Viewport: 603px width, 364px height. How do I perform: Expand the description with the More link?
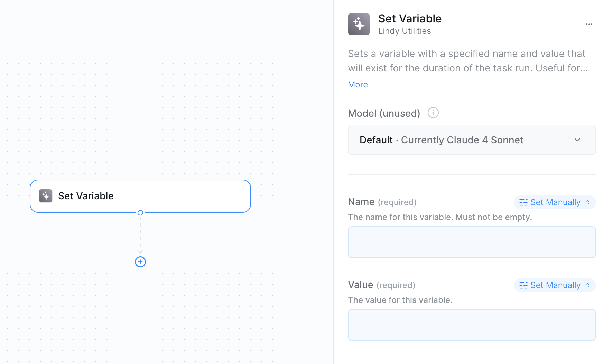coord(358,85)
